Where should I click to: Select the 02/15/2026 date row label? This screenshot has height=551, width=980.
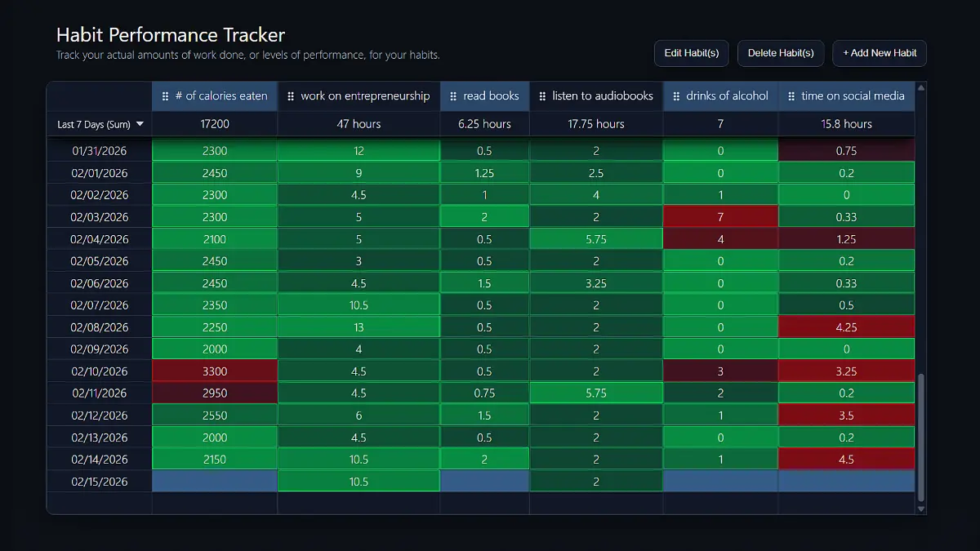[x=99, y=481]
